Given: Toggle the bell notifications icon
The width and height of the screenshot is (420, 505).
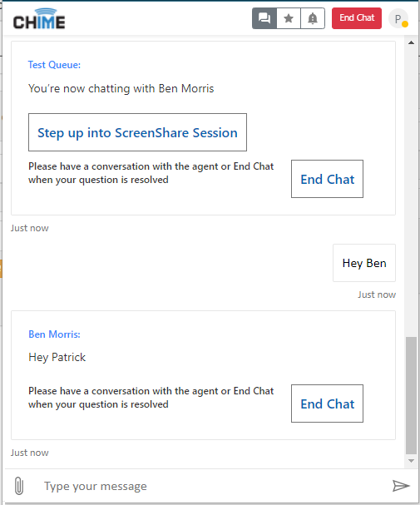Looking at the screenshot, I should tap(313, 18).
